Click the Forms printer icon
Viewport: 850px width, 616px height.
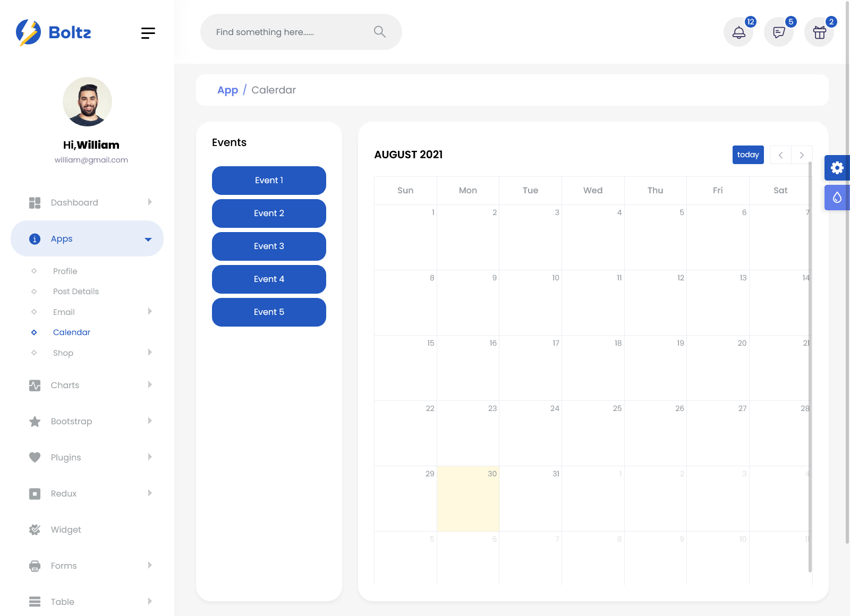coord(35,566)
